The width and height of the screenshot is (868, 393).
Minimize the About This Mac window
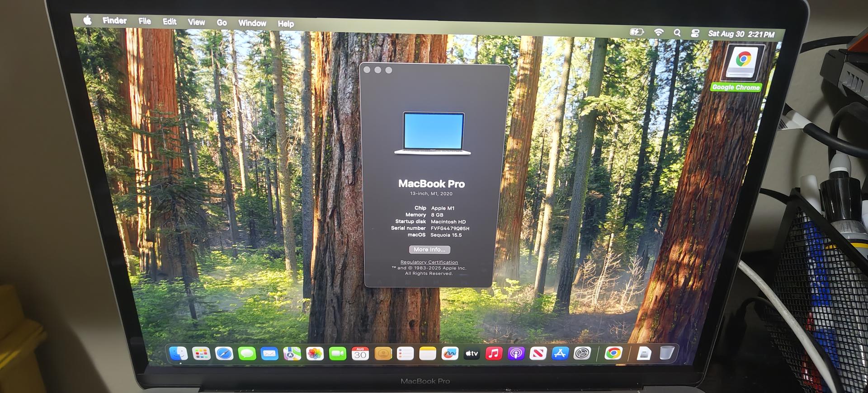pyautogui.click(x=378, y=70)
